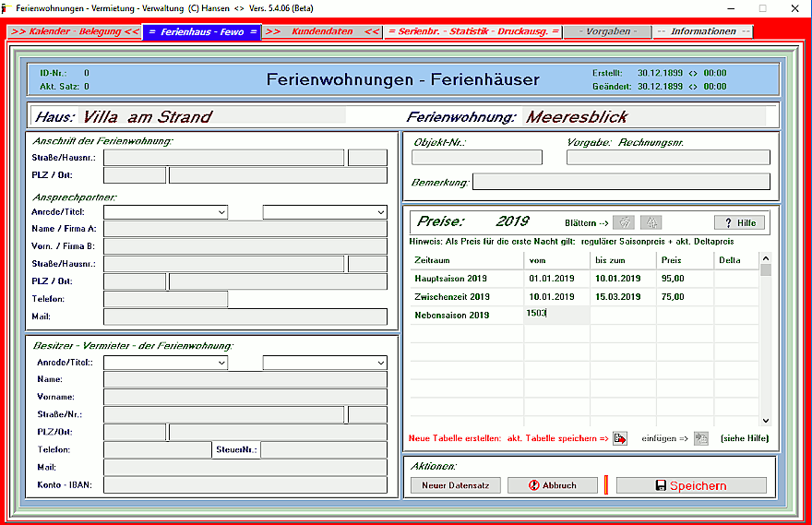
Task: Click the app icon in title bar
Action: coord(6,7)
